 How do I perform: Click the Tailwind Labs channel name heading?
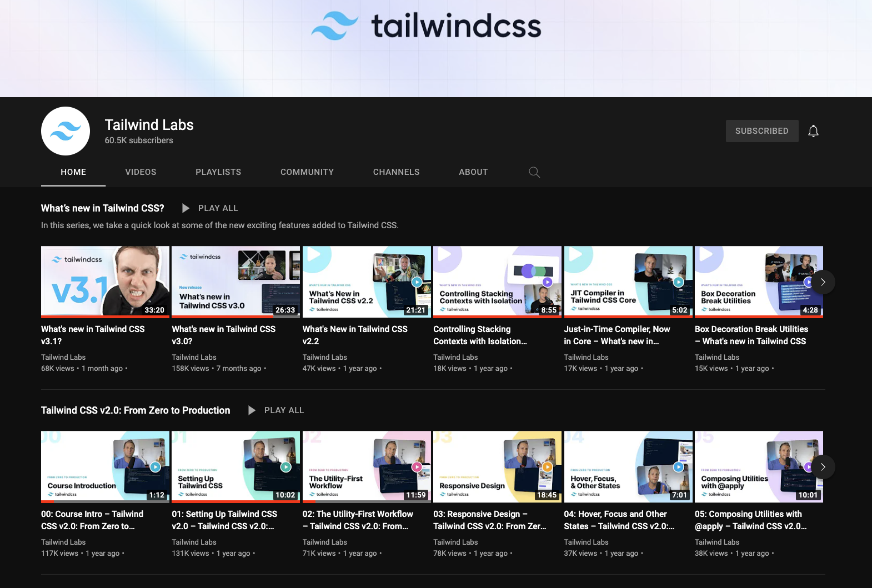point(149,125)
